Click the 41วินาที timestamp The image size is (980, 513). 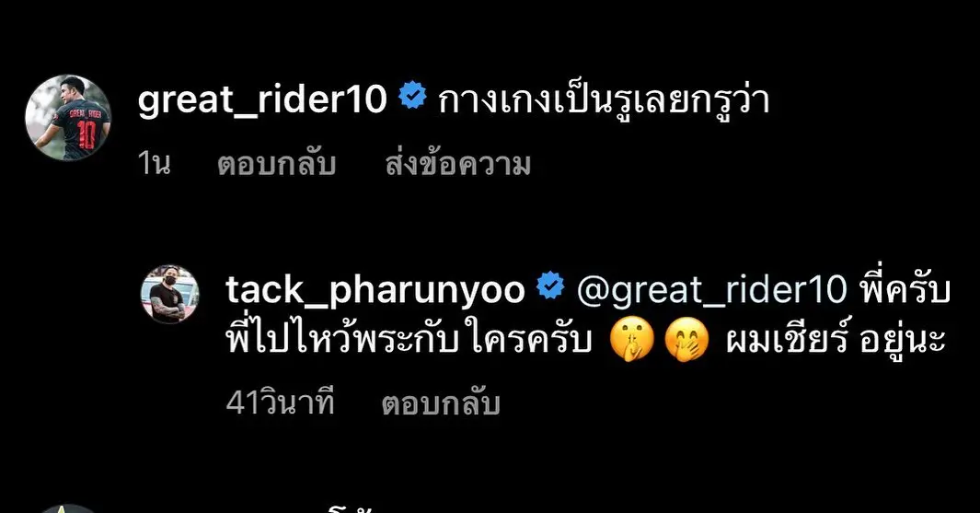coord(280,402)
